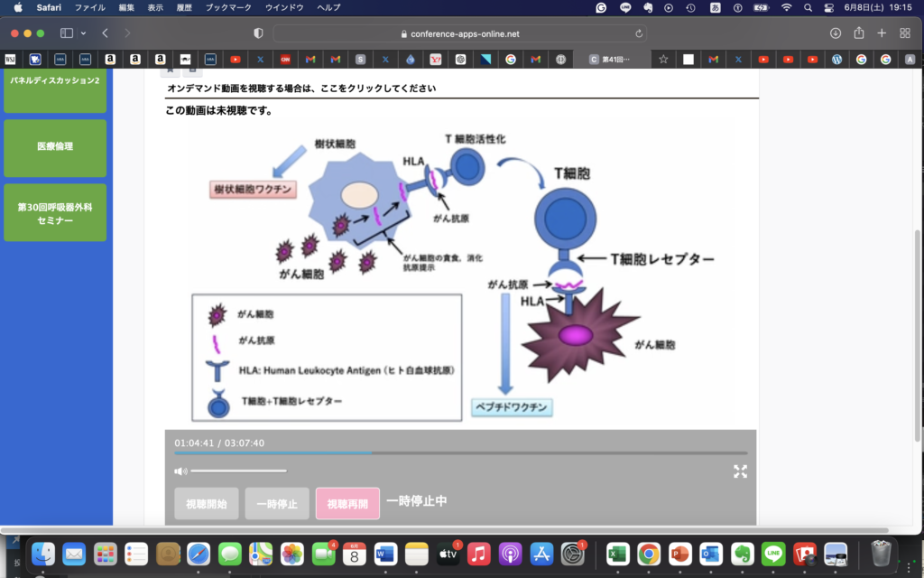Go back with the left arrow
Image resolution: width=924 pixels, height=578 pixels.
pos(106,33)
